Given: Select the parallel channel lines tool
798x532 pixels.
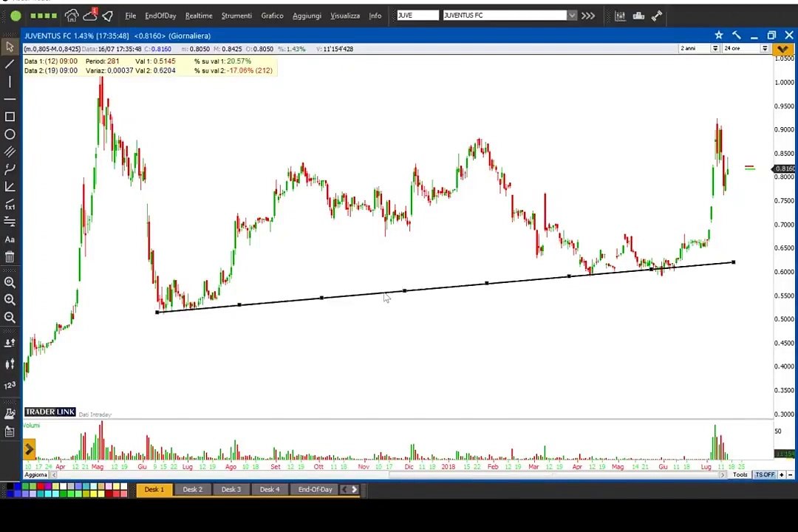Looking at the screenshot, I should (x=10, y=151).
